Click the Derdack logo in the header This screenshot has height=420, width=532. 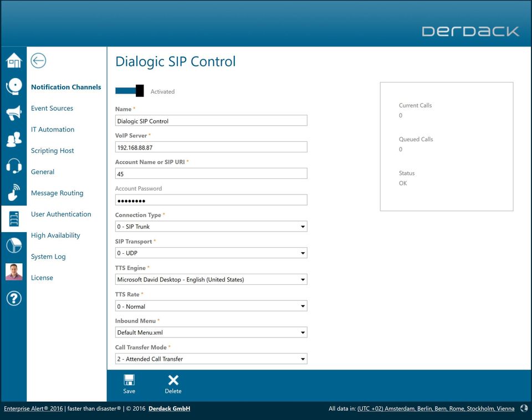(x=470, y=31)
